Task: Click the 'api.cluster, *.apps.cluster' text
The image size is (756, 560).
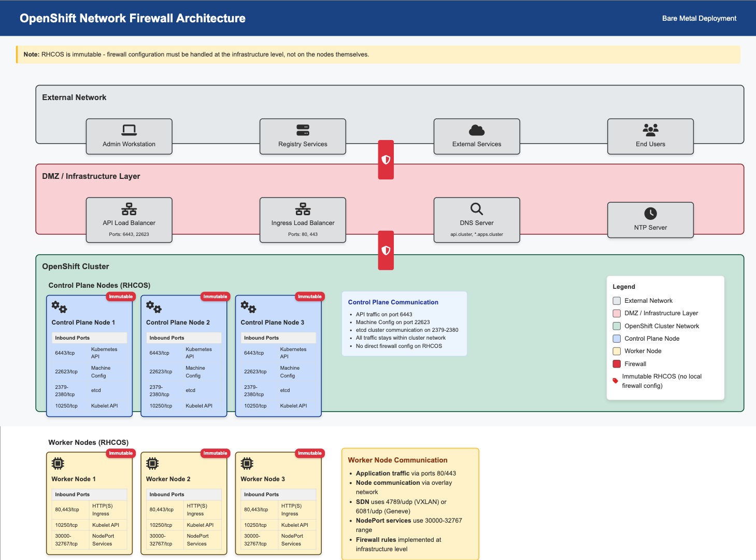Action: pos(477,234)
